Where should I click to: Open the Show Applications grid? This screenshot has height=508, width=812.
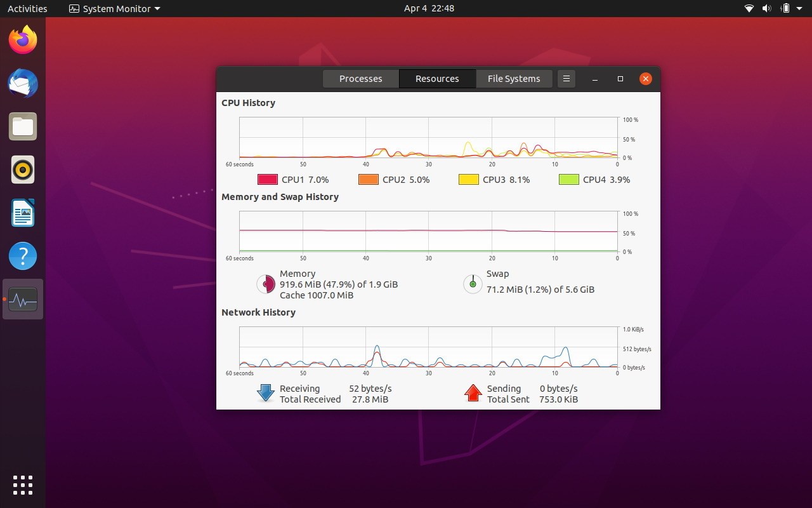point(23,485)
